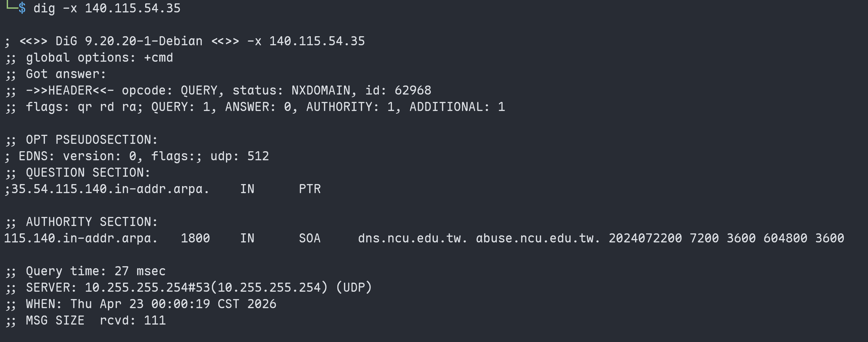Click the OPT PSEUDOSECTION heading
This screenshot has height=342, width=868.
pyautogui.click(x=92, y=139)
